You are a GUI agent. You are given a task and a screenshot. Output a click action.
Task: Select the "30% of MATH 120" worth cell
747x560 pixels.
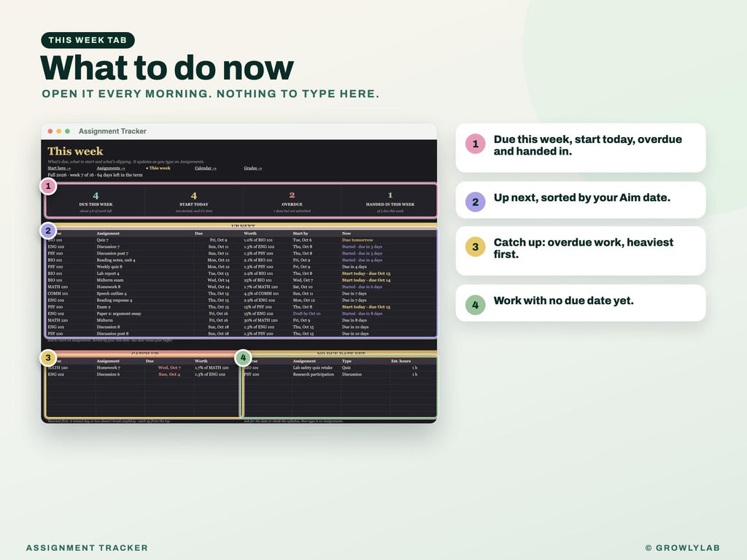pyautogui.click(x=260, y=320)
